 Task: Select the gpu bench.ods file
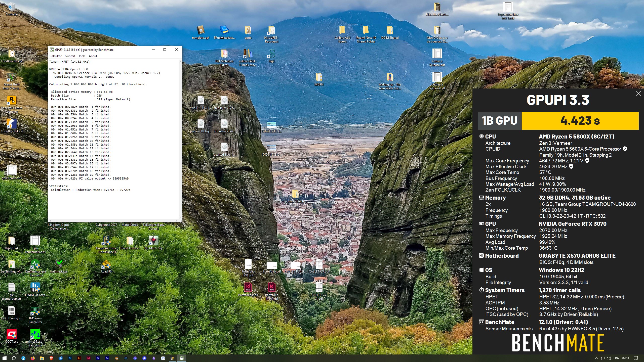12,172
